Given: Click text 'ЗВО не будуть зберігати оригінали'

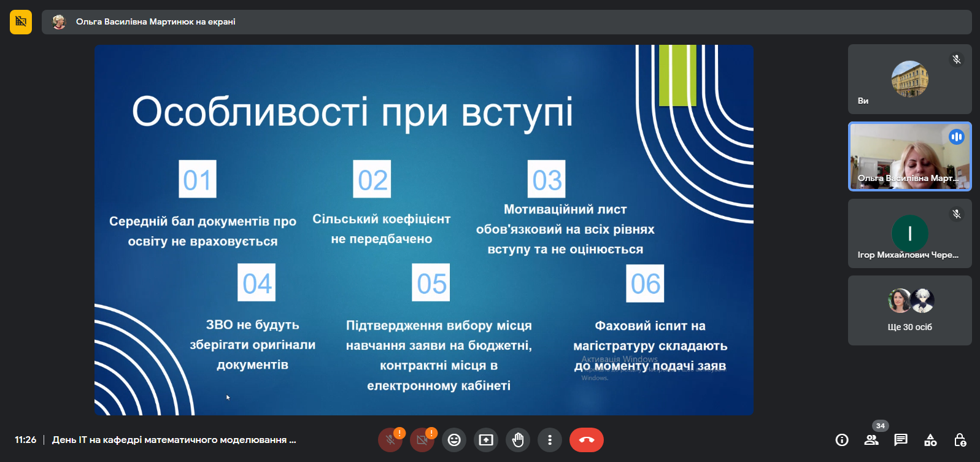Looking at the screenshot, I should click(253, 334).
